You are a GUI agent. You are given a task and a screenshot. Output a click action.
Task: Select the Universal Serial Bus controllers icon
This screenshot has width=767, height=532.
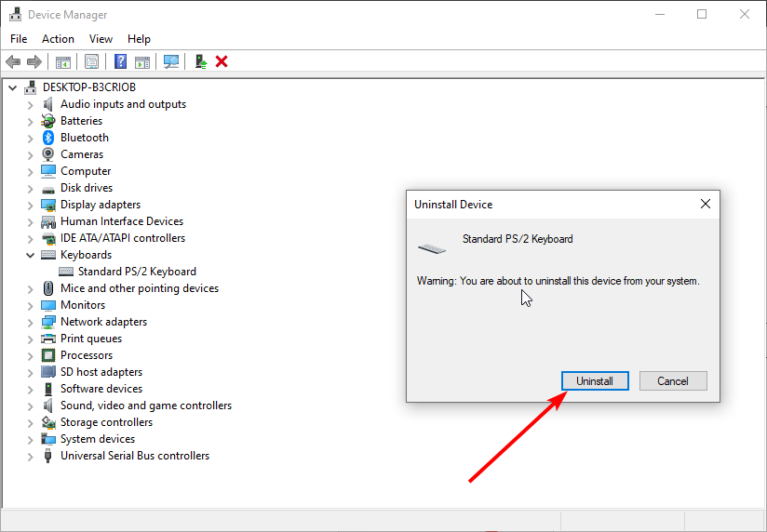click(48, 456)
